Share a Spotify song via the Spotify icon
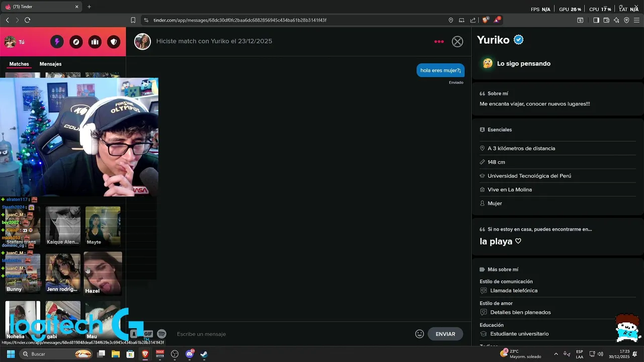The height and width of the screenshot is (362, 644). (x=162, y=334)
